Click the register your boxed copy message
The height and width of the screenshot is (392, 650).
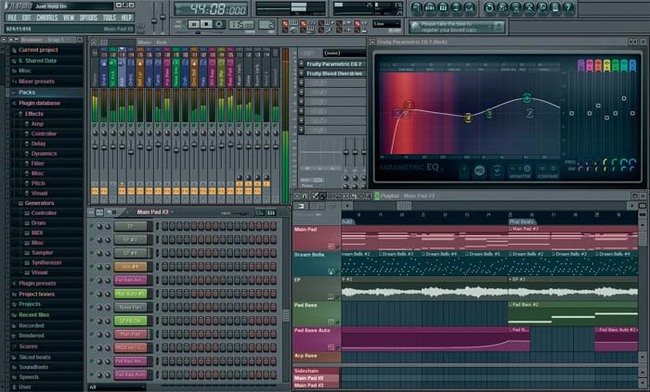click(x=458, y=27)
